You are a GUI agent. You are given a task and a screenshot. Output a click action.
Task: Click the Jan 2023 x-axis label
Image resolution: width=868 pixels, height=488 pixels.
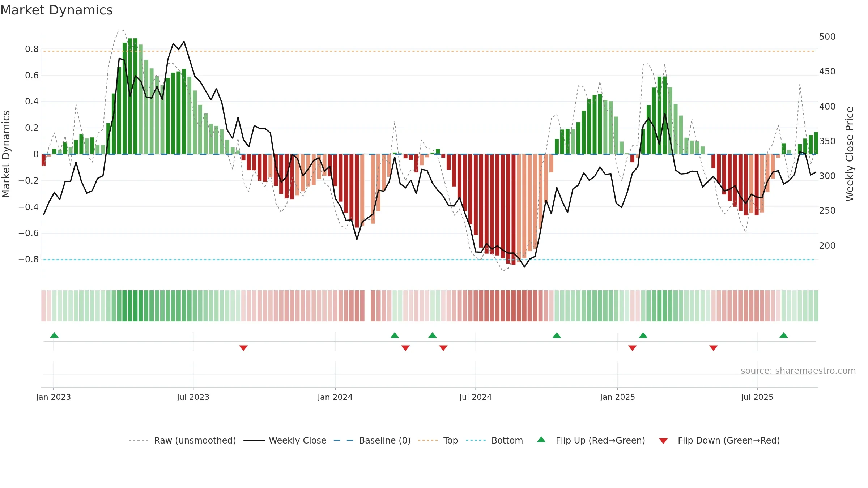click(54, 397)
